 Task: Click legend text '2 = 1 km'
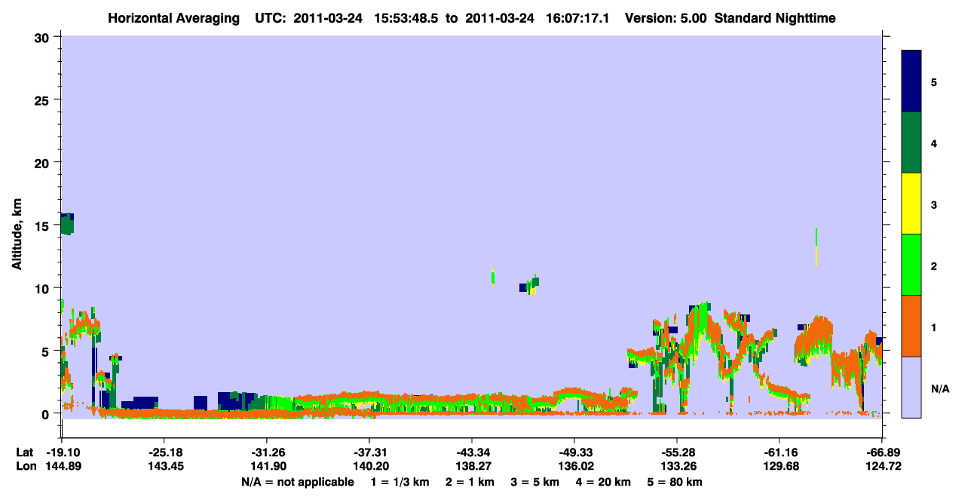pyautogui.click(x=470, y=482)
